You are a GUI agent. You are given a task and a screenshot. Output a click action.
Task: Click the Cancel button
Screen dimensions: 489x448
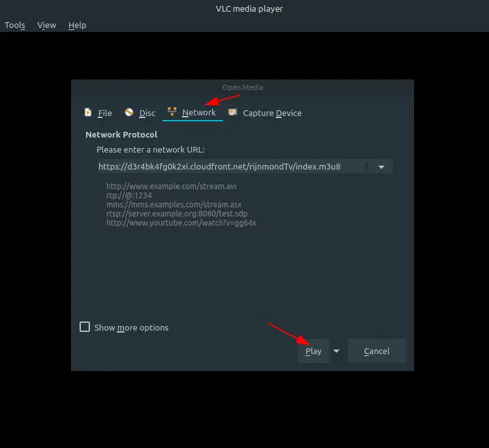(377, 351)
